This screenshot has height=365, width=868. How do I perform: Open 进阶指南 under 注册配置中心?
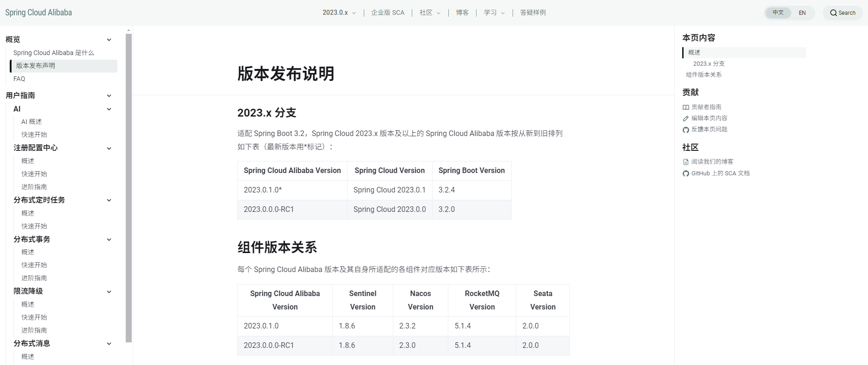[34, 187]
